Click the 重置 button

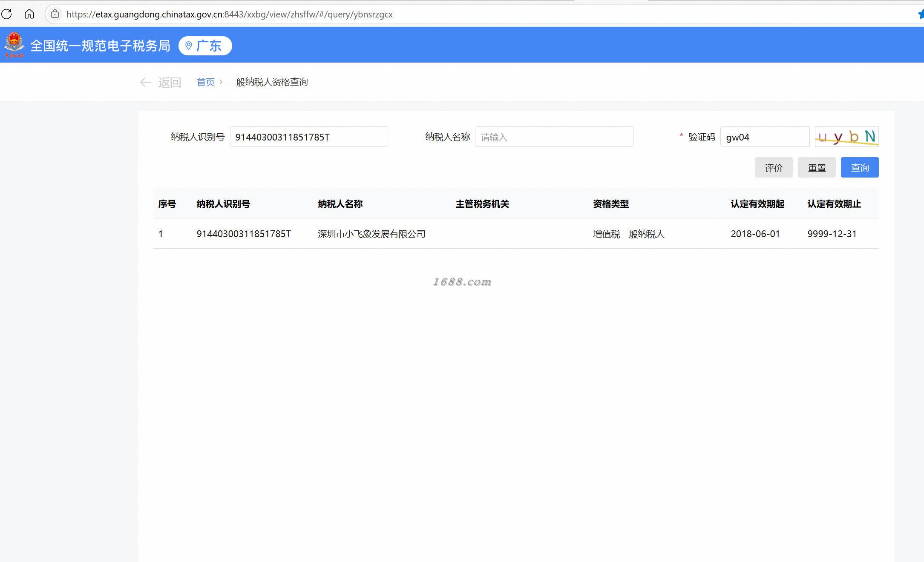coord(816,168)
